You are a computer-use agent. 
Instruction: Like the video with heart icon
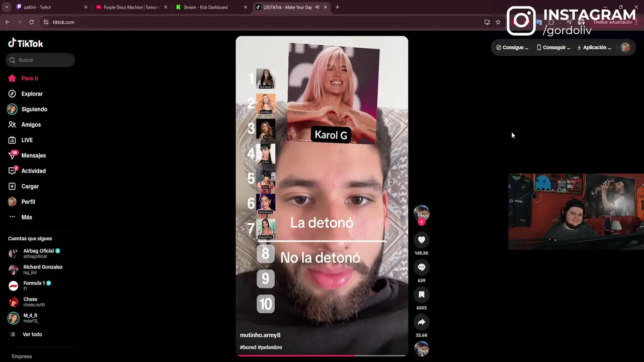point(422,240)
